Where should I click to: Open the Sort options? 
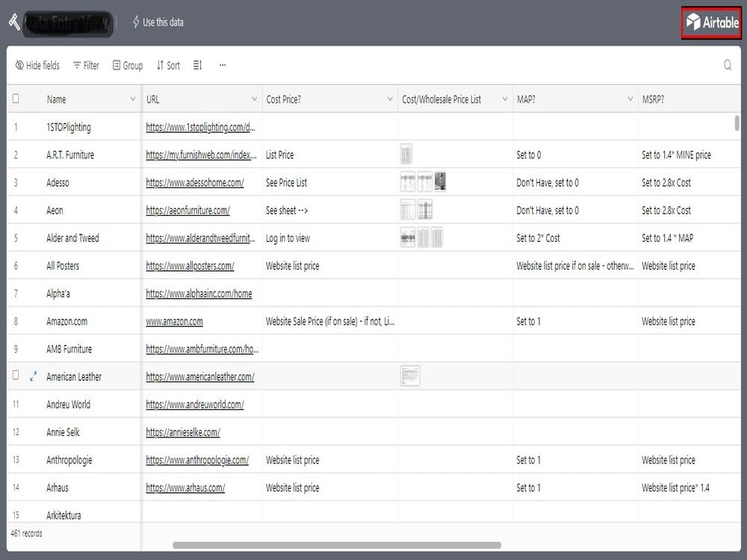click(x=167, y=65)
